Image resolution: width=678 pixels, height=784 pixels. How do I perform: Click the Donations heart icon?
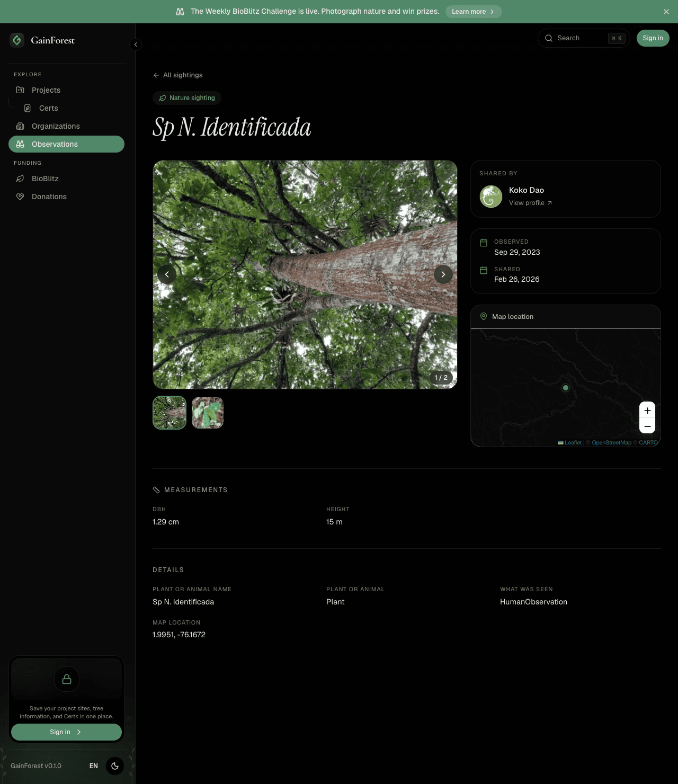point(20,197)
